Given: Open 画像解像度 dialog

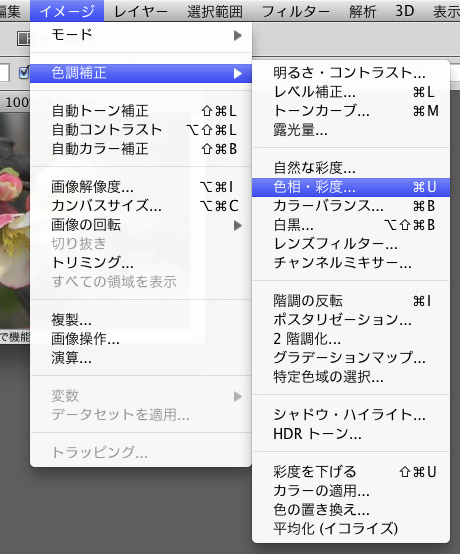Looking at the screenshot, I should coord(141,187).
